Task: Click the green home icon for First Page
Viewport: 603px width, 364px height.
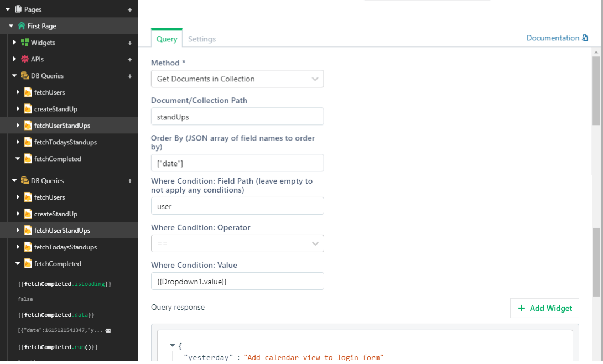Action: pos(22,26)
